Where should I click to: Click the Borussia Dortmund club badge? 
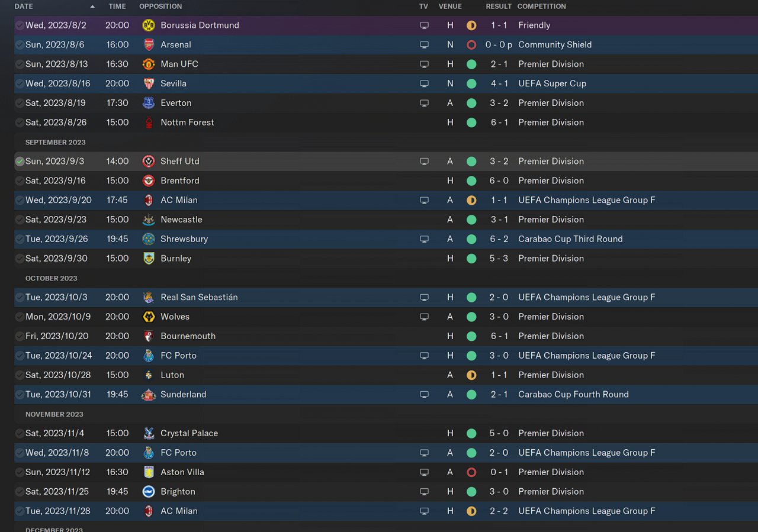(x=149, y=25)
